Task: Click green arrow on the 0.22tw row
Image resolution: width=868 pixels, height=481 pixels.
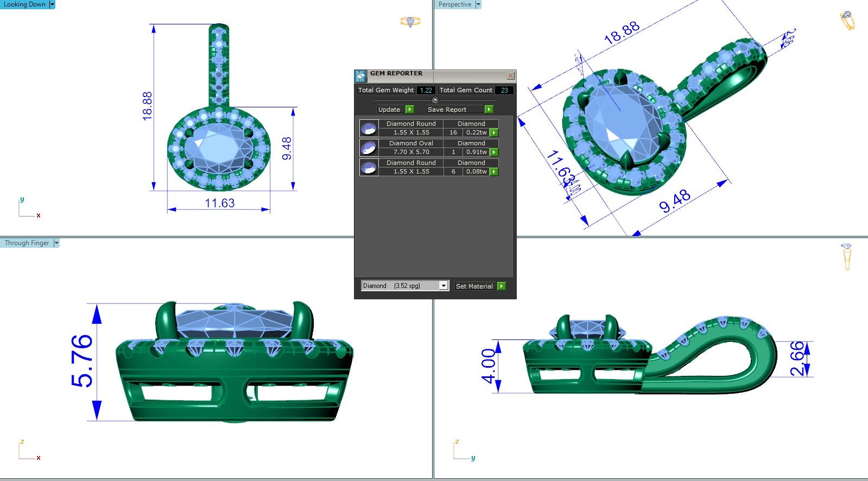Action: point(494,132)
